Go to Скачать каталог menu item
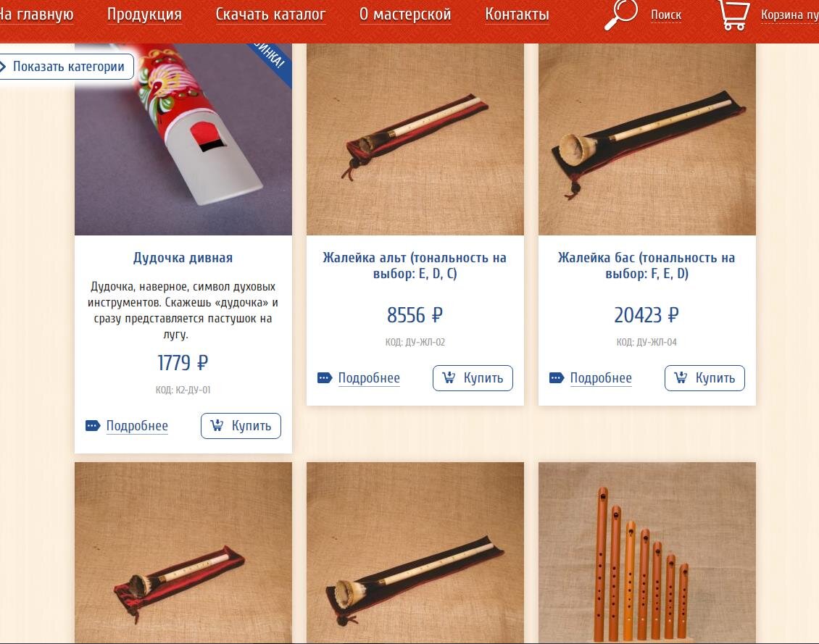Viewport: 819px width, 644px height. tap(270, 14)
